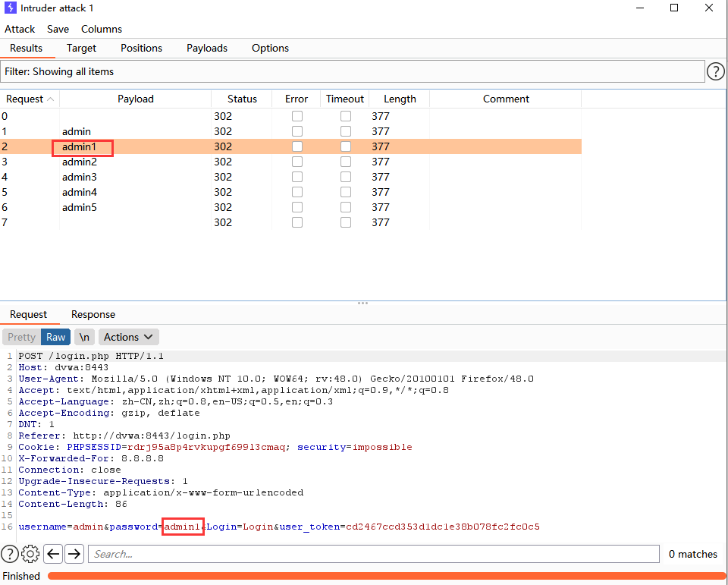Enable the Error checkbox on request 0
This screenshot has height=585, width=728.
pos(297,115)
